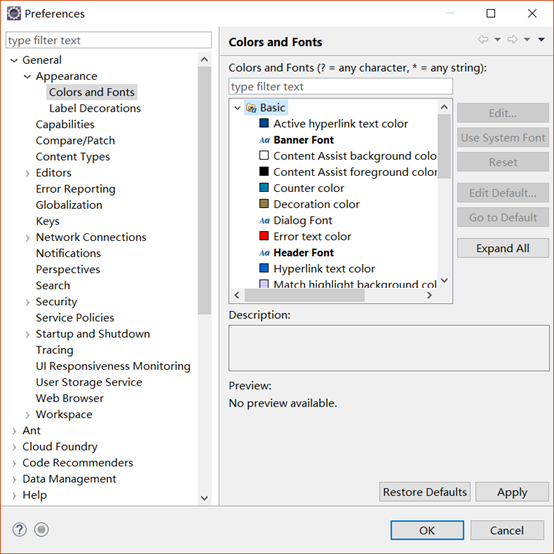Open the view menu triangle in page header
This screenshot has height=554, width=554.
[x=541, y=39]
